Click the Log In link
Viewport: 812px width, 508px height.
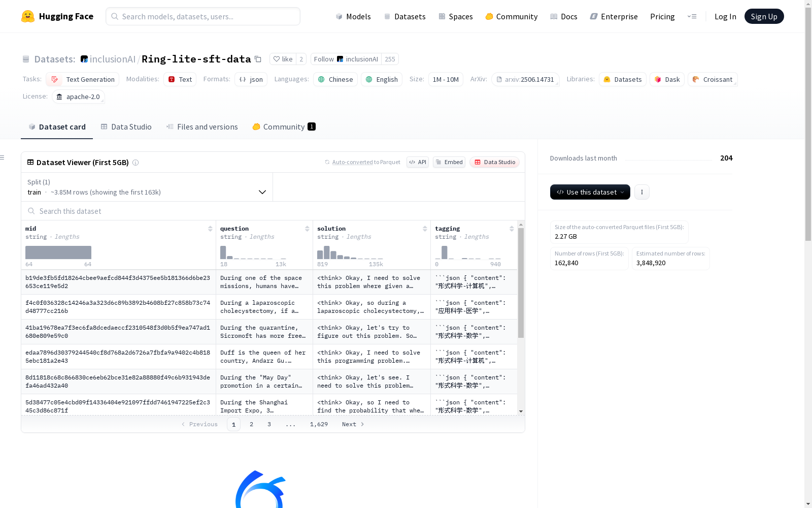coord(725,16)
